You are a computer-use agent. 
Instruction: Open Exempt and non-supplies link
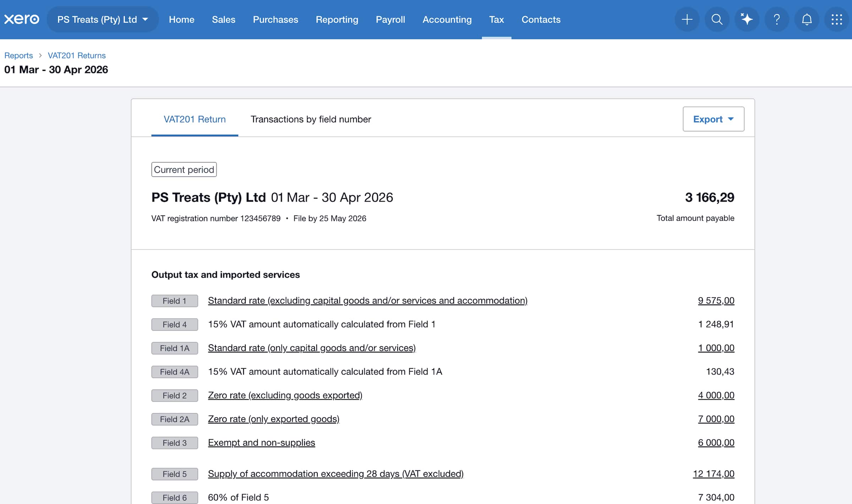click(x=261, y=443)
